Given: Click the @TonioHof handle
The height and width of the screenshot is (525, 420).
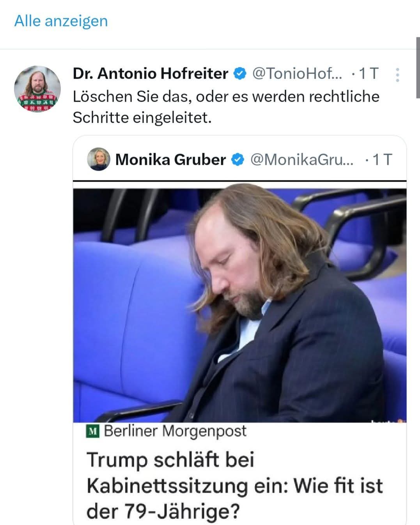Looking at the screenshot, I should coord(297,74).
